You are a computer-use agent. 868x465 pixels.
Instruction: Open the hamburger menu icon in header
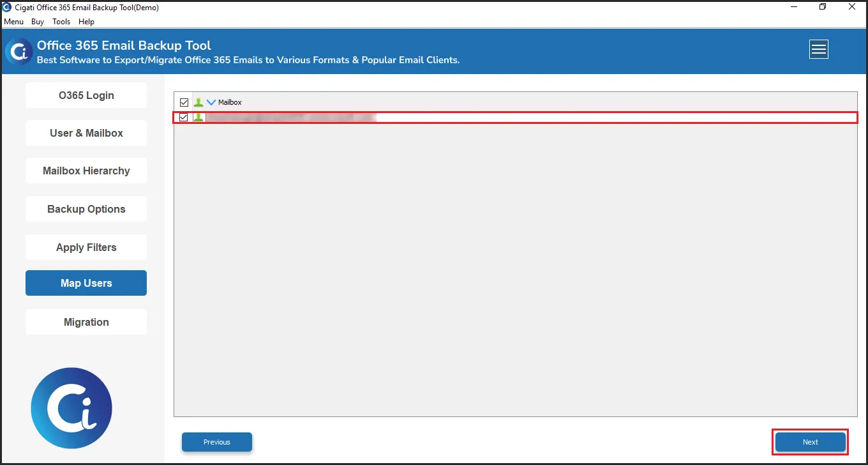[819, 49]
